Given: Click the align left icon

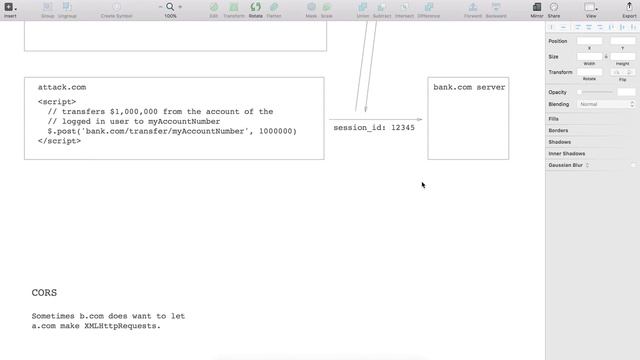Looking at the screenshot, I should click(578, 27).
